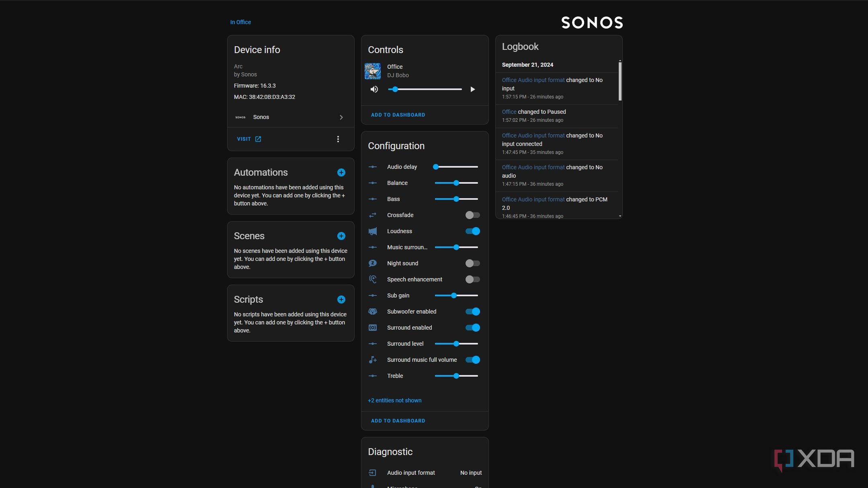The height and width of the screenshot is (488, 868).
Task: Open Office Audio input format link at 1:47:15 PM
Action: tap(533, 167)
